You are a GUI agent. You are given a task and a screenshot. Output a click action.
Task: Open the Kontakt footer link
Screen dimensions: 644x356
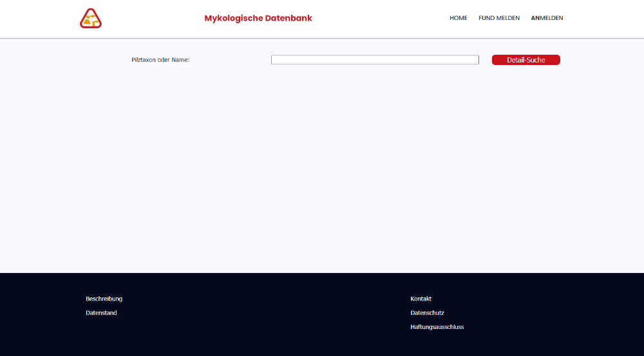(x=421, y=299)
